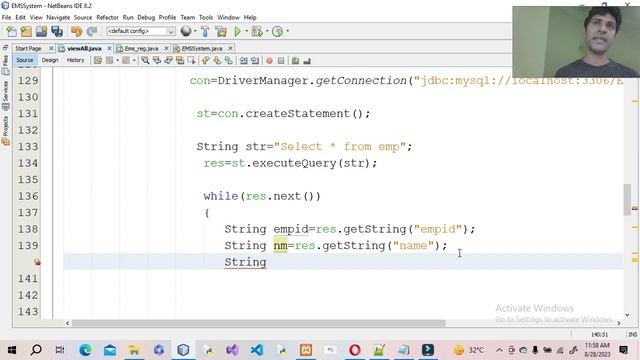Select the Source view button
640x360 pixels.
[24, 60]
